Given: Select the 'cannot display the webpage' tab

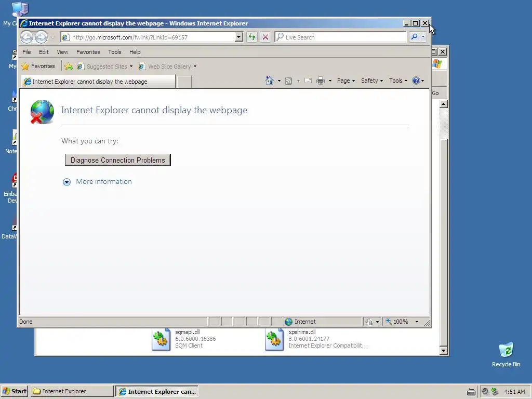Looking at the screenshot, I should pyautogui.click(x=98, y=82).
